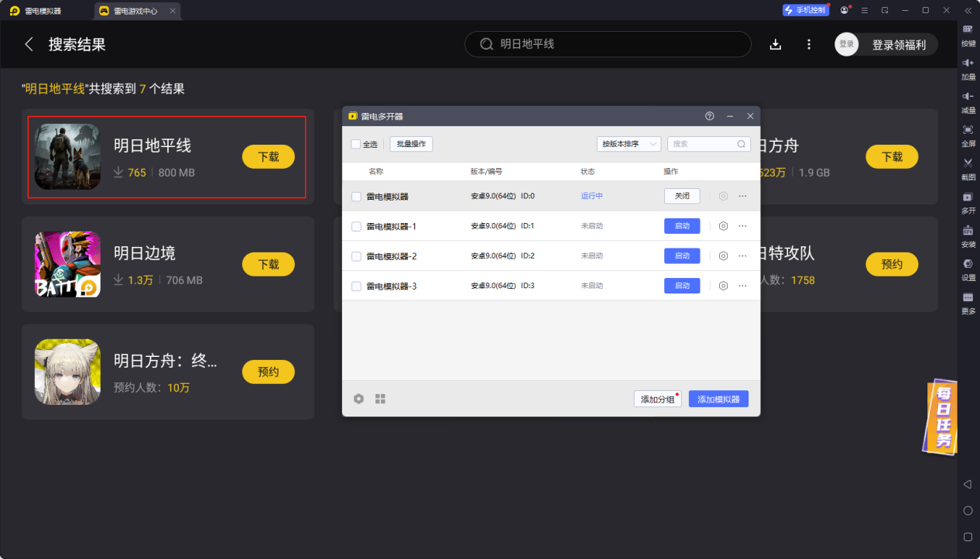Open more options for 雷电模拟器-2 row
Image resolution: width=980 pixels, height=559 pixels.
click(x=742, y=255)
